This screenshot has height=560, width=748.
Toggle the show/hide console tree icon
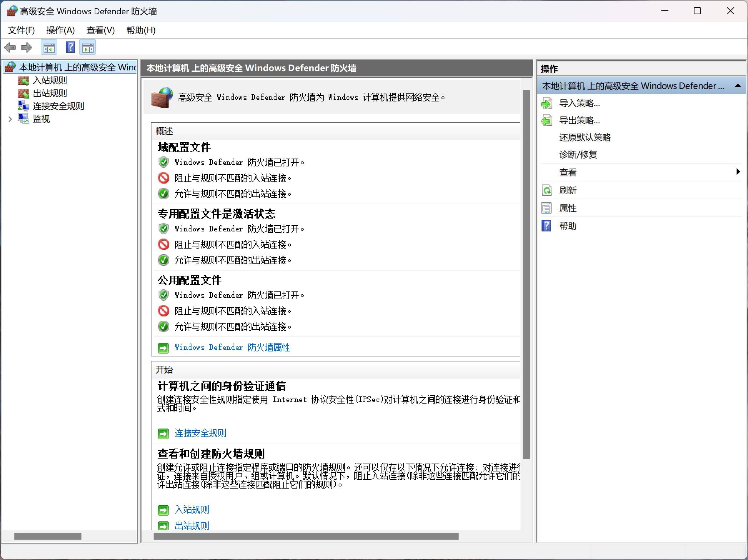(x=49, y=47)
